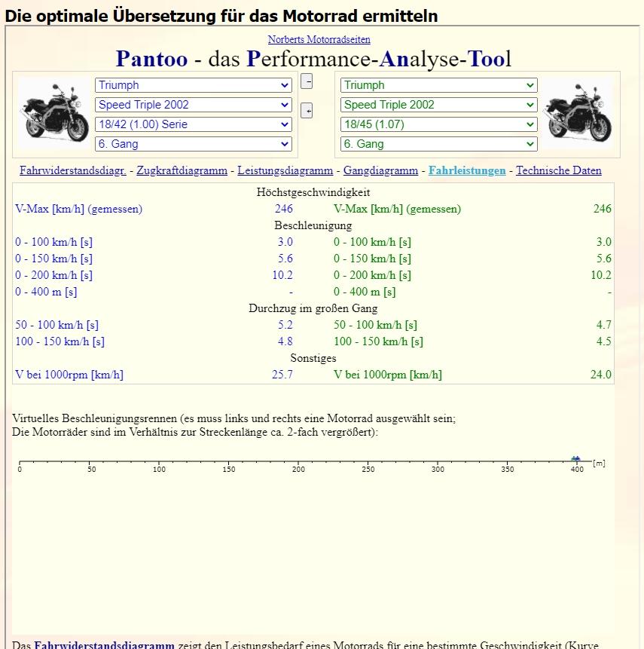Viewport: 644px width, 649px height.
Task: Switch to the Zugkraftdiagramm view
Action: tap(182, 170)
